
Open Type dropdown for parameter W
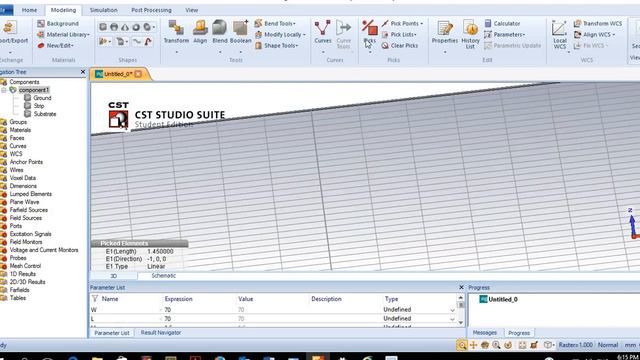(x=452, y=310)
